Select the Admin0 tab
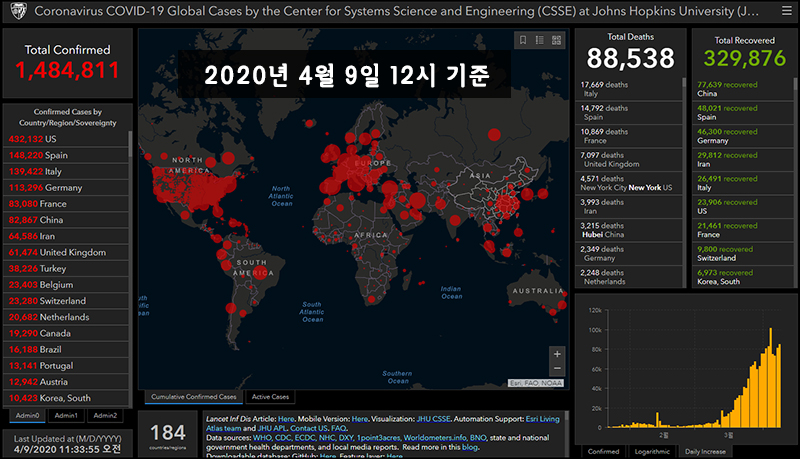The width and height of the screenshot is (800, 459). (x=28, y=416)
